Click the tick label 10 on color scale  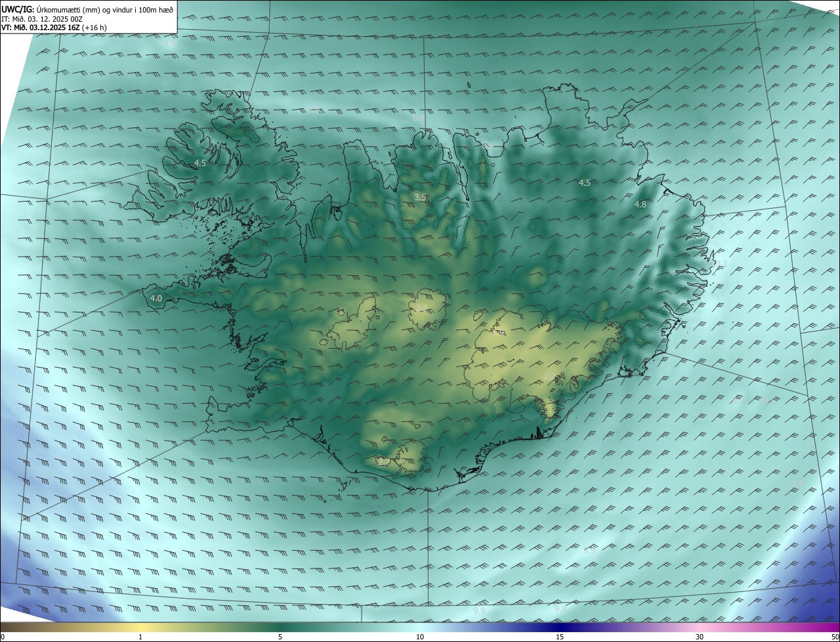[420, 637]
